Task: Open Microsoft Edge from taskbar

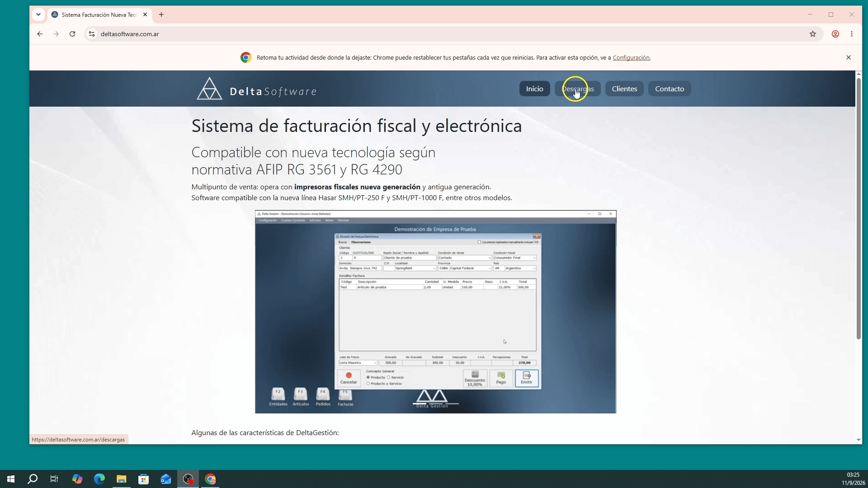Action: coord(99,479)
